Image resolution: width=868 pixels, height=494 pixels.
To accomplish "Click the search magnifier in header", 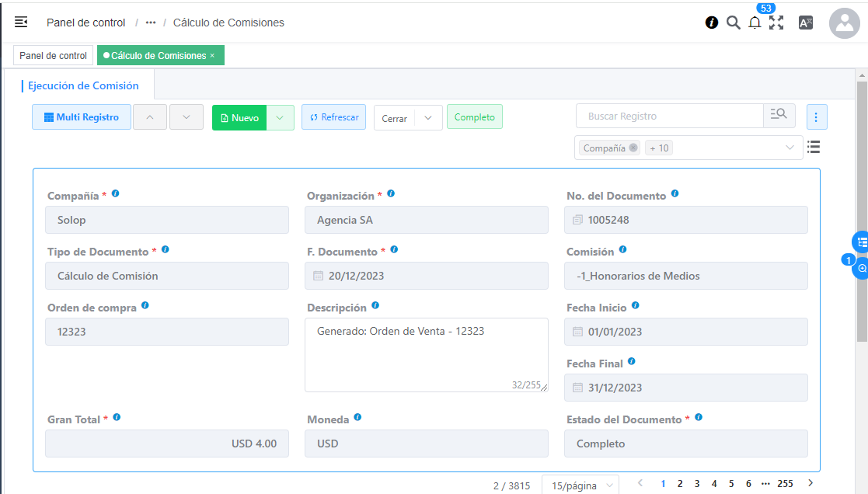I will pyautogui.click(x=733, y=23).
